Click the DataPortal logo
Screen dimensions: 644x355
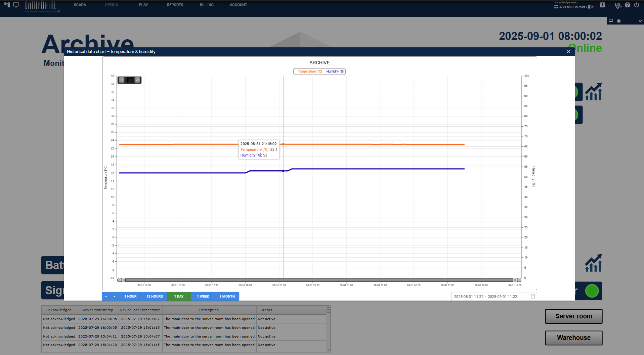[x=42, y=6]
